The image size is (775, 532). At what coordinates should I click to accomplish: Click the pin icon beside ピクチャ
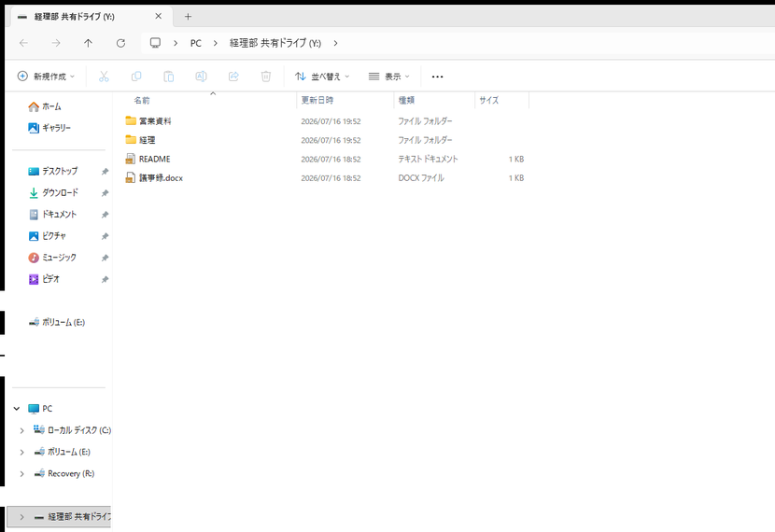pos(105,237)
